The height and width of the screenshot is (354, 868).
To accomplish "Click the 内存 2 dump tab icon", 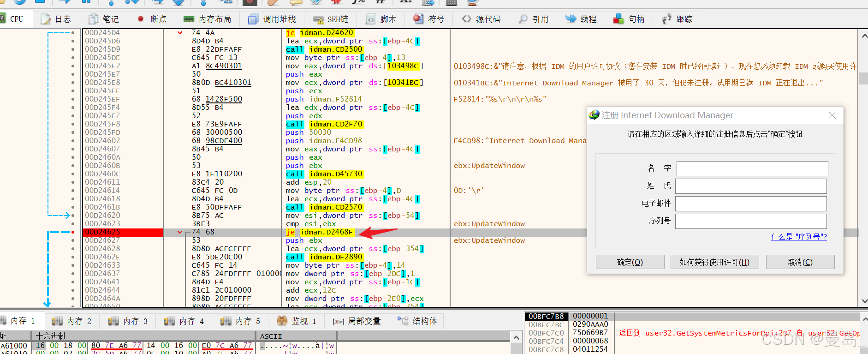I will 57,321.
